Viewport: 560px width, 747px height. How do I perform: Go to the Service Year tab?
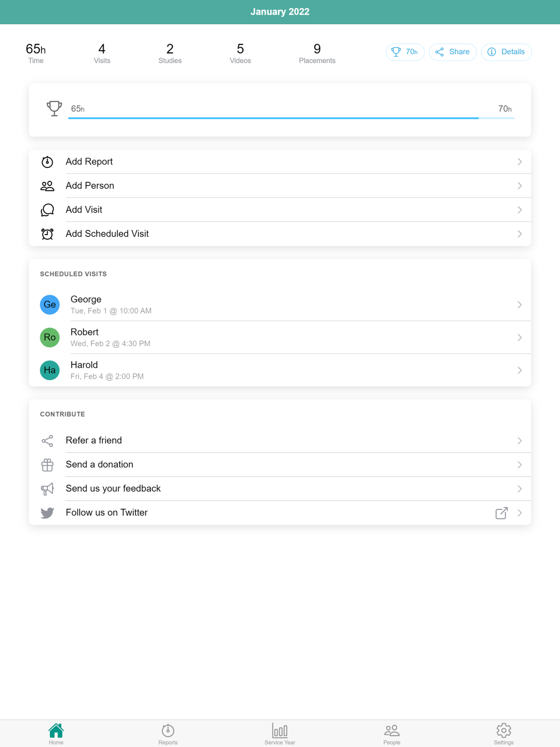(280, 734)
